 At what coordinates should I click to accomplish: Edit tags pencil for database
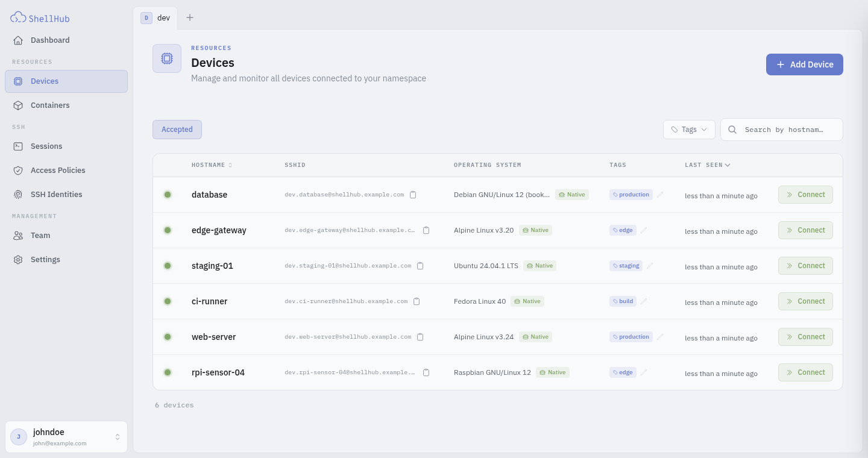[660, 195]
